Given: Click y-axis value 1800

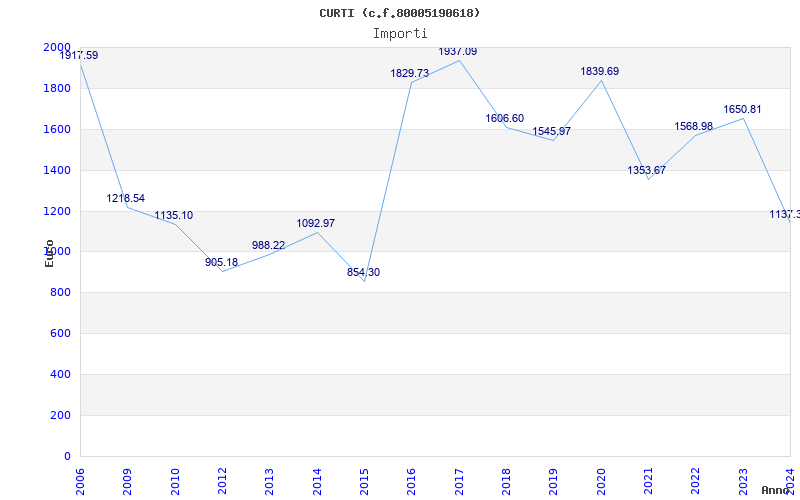Looking at the screenshot, I should point(57,88).
